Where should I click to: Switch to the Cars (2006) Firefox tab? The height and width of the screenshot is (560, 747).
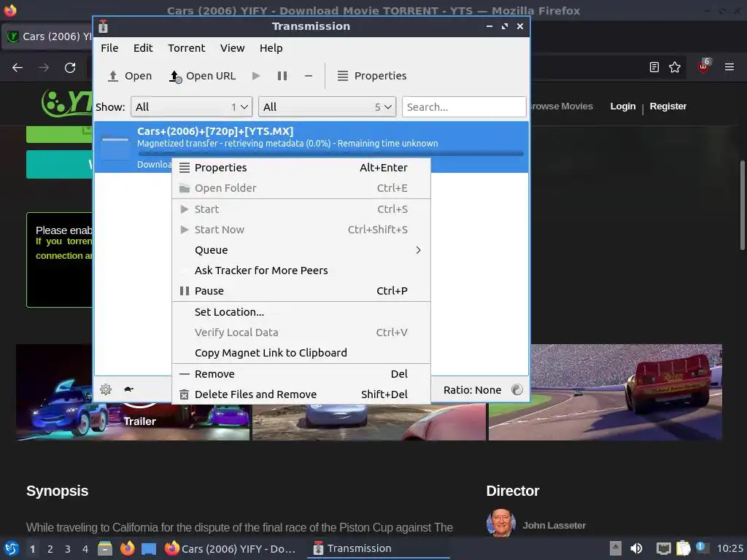click(48, 36)
